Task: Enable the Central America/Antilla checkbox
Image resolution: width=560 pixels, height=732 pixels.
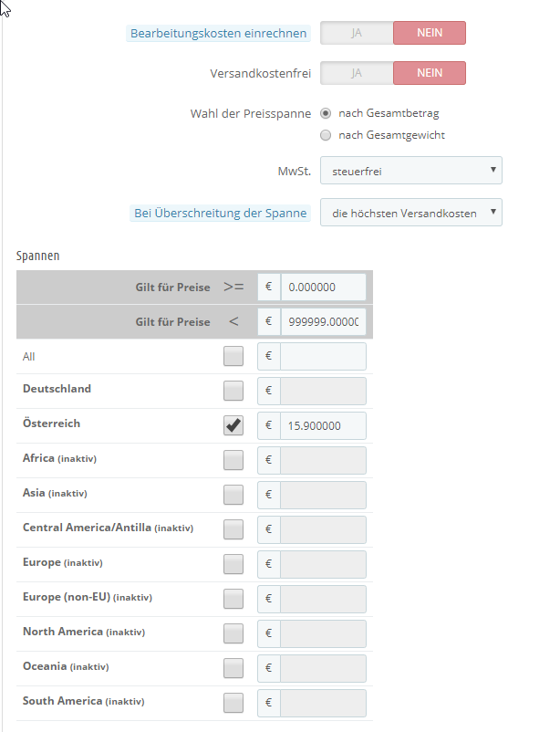Action: (x=233, y=529)
